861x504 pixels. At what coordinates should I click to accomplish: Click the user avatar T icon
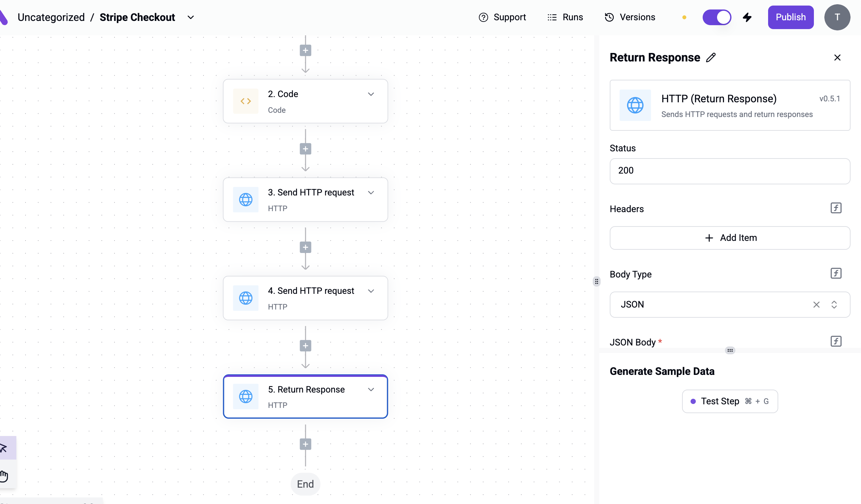tap(837, 17)
